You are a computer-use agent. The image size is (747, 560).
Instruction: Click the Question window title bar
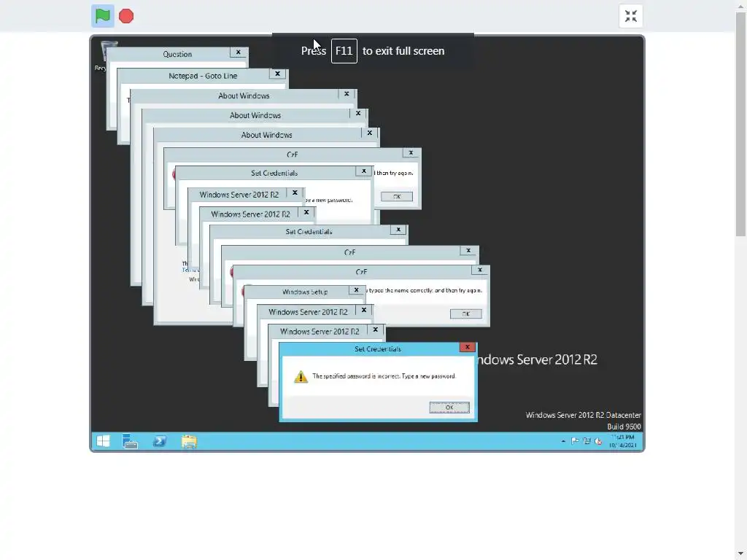(x=177, y=54)
